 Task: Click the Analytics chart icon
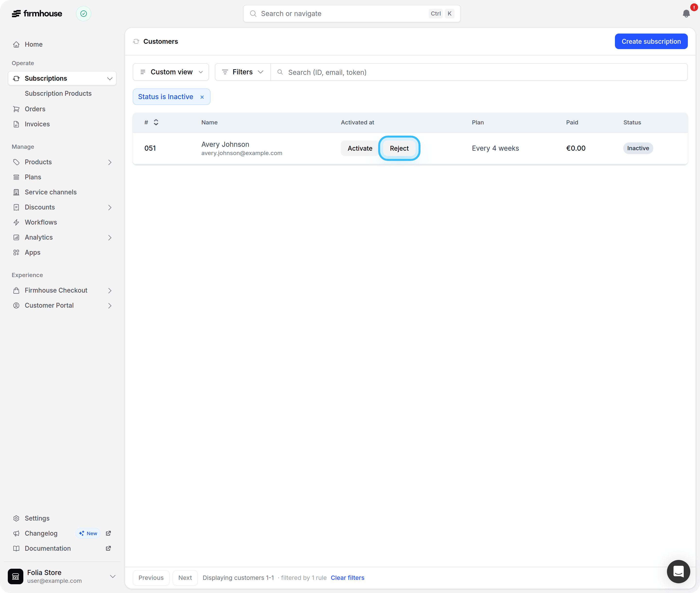click(16, 237)
